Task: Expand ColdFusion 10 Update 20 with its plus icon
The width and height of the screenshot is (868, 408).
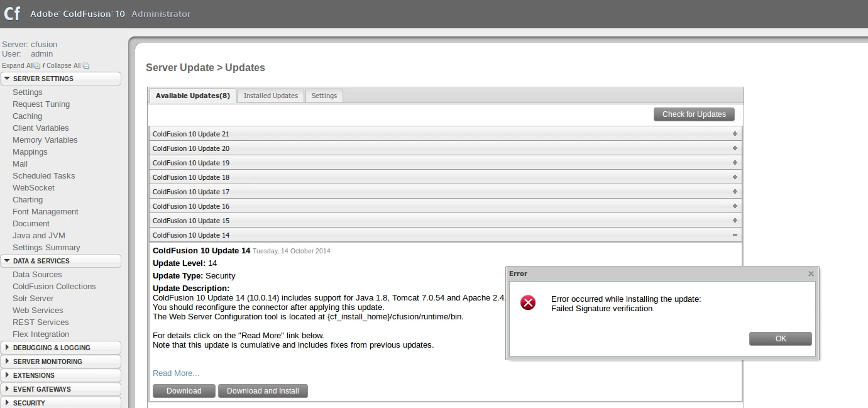Action: 735,148
